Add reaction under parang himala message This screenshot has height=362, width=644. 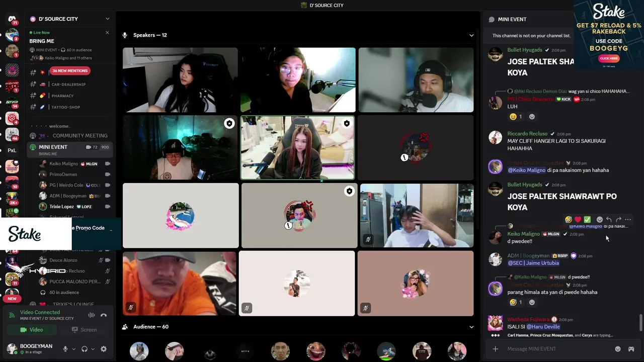pos(532,302)
